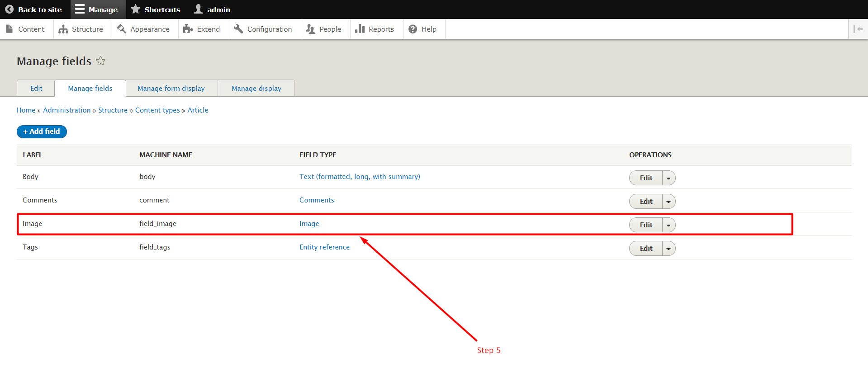
Task: Toggle toolbar orientation icon at right edge
Action: [858, 29]
